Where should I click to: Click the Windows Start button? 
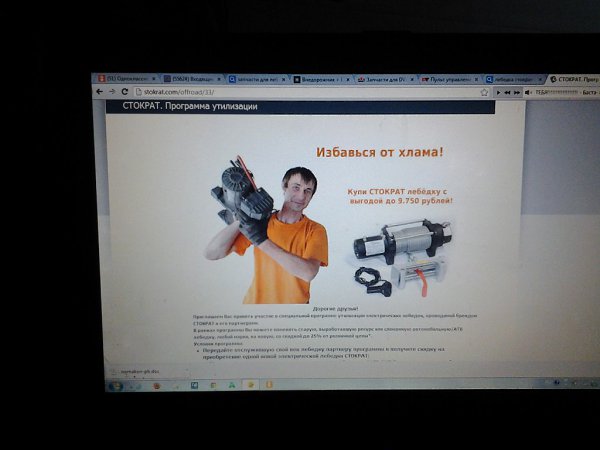tap(115, 385)
